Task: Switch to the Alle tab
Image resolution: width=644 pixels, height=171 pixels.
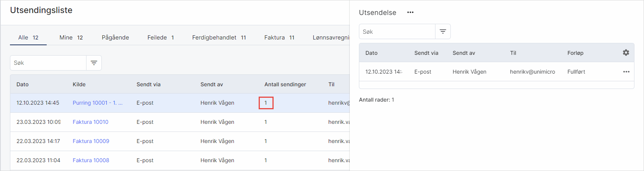Action: pyautogui.click(x=28, y=38)
